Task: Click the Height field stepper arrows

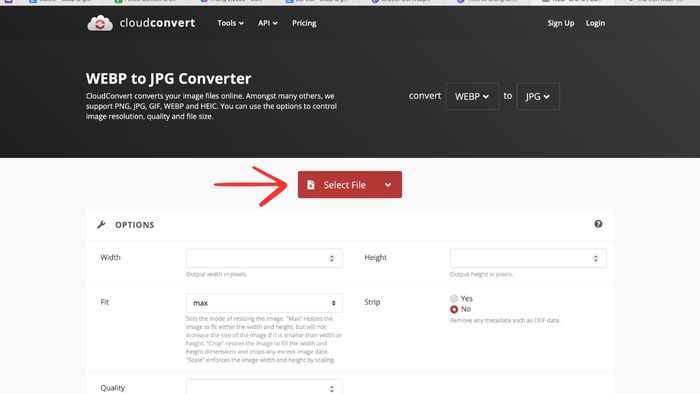Action: click(x=596, y=258)
